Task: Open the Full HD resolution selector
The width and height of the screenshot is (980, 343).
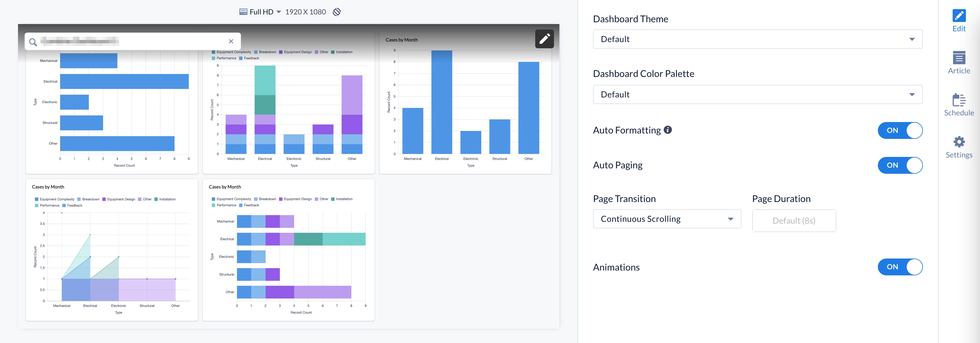Action: (265, 12)
